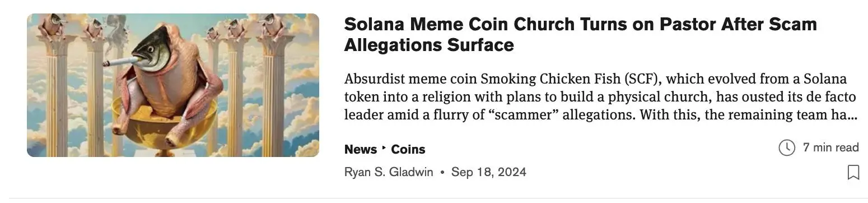
Task: Click the bullet between author and date
Action: (442, 172)
